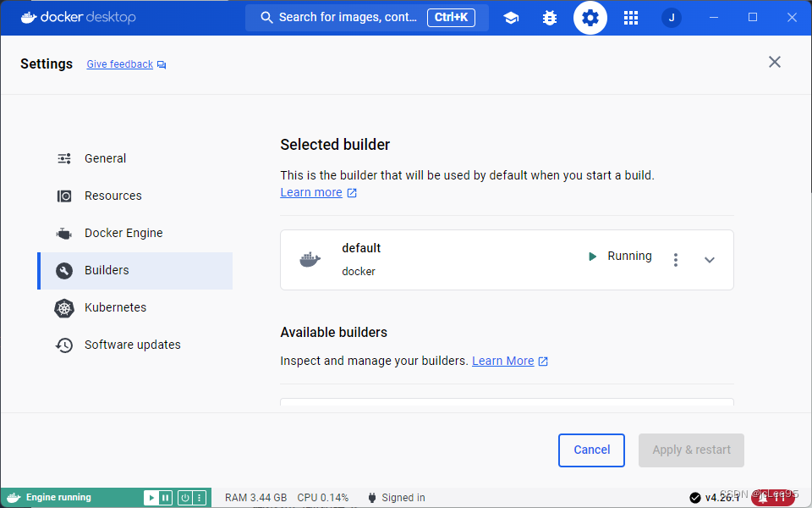This screenshot has width=812, height=508.
Task: Open the J account avatar
Action: (x=671, y=18)
